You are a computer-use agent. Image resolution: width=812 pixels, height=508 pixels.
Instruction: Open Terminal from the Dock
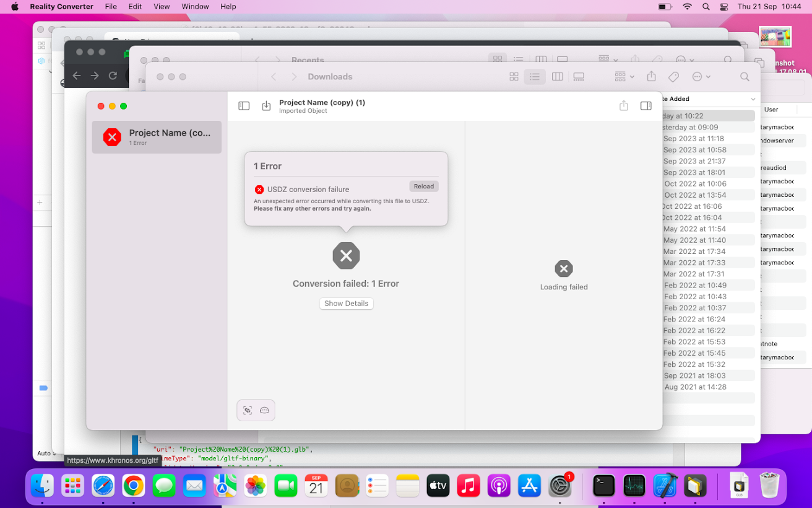[x=603, y=486]
